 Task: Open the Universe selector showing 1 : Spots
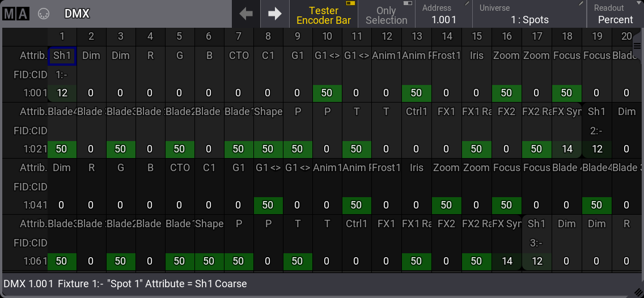tap(529, 15)
